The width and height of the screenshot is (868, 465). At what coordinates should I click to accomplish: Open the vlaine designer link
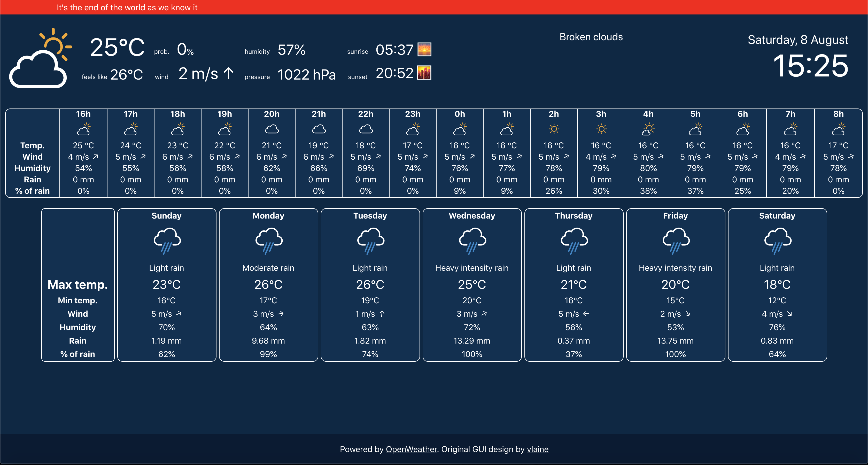click(537, 449)
